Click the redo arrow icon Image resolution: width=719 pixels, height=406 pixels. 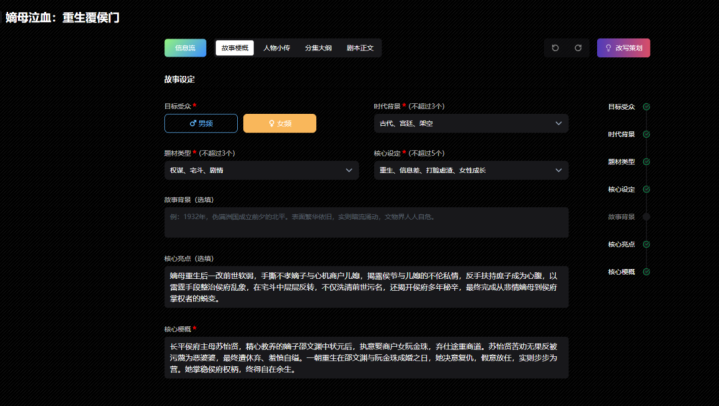578,48
